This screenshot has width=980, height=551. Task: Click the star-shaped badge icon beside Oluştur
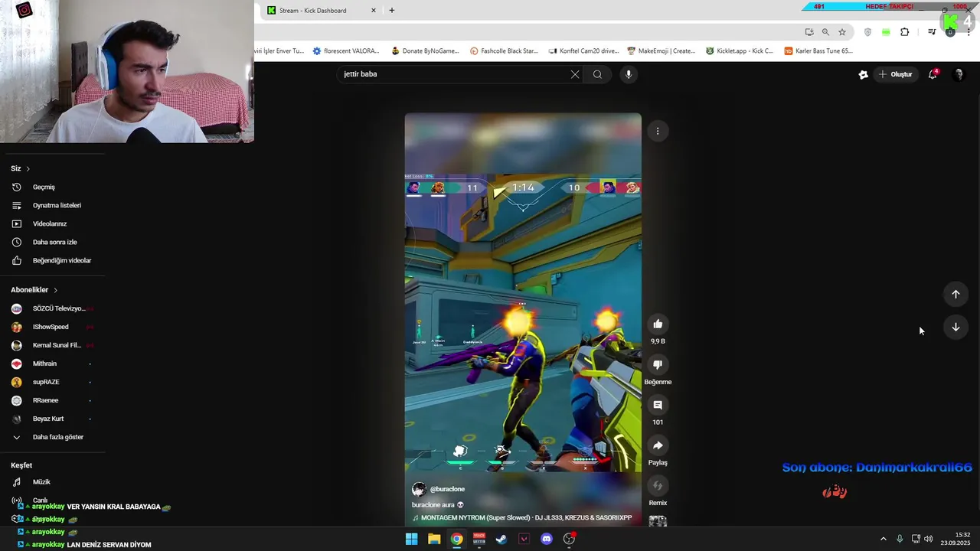click(863, 74)
